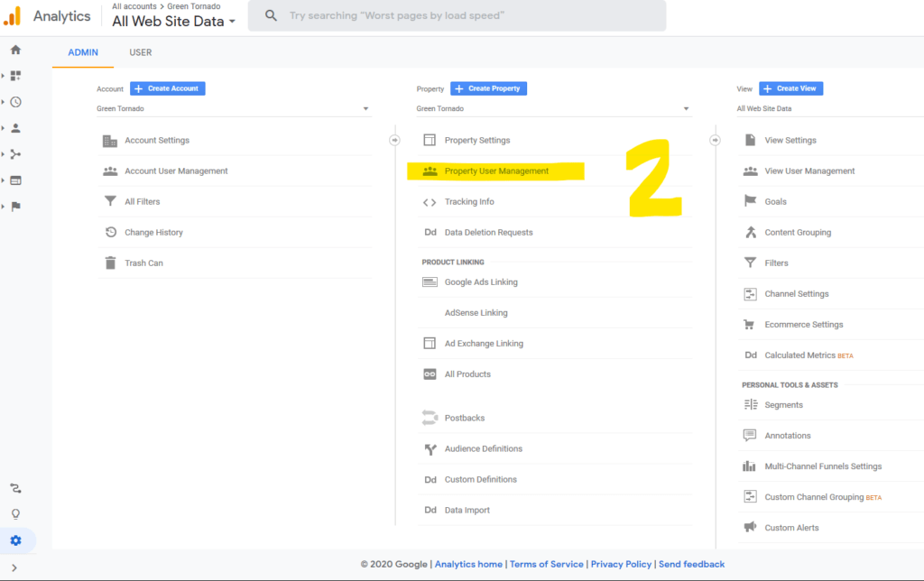Viewport: 924px width, 581px height.
Task: Click the Goals flag icon
Action: pos(750,201)
